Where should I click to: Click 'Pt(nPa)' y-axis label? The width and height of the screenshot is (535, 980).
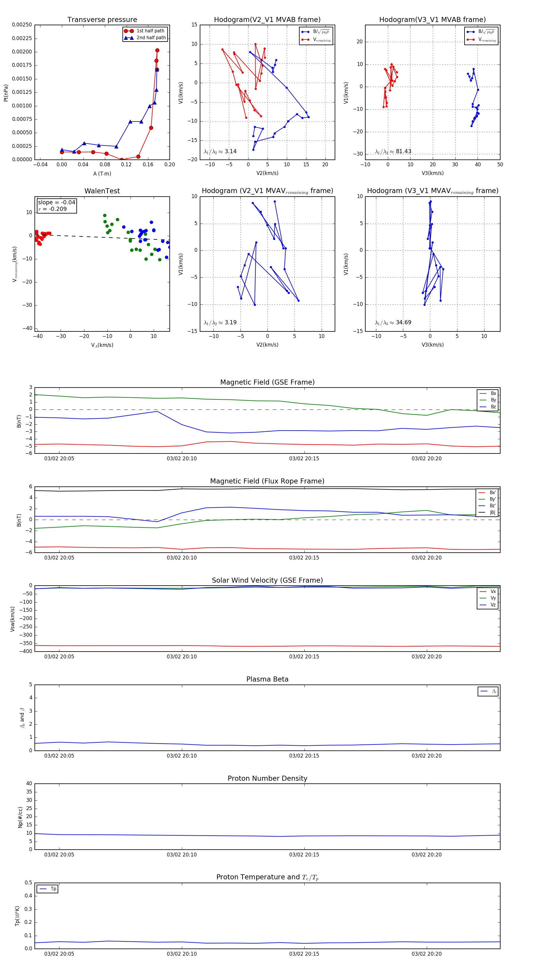point(6,93)
